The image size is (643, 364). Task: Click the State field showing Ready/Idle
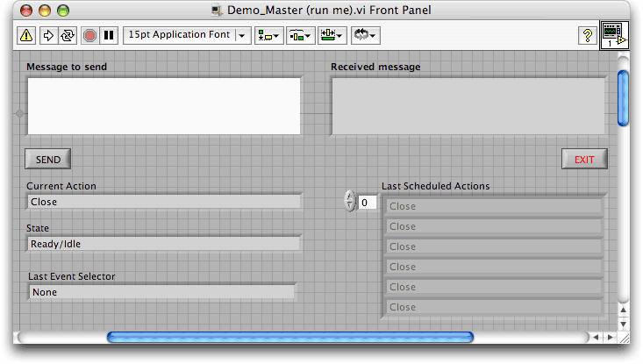pyautogui.click(x=164, y=244)
